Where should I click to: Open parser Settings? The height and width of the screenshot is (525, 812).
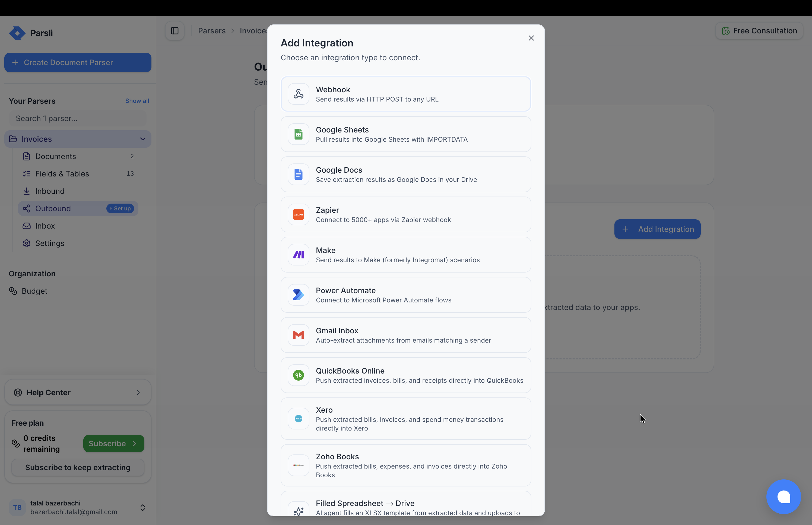78,243
